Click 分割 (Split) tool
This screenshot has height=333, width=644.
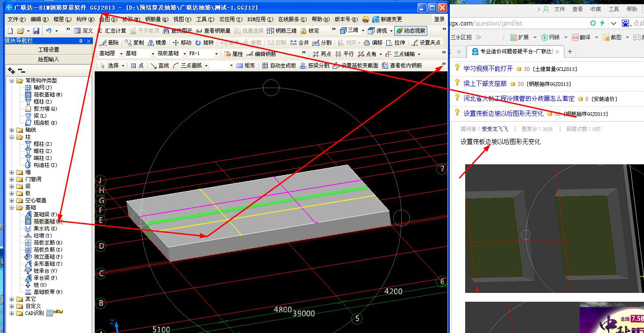(322, 43)
